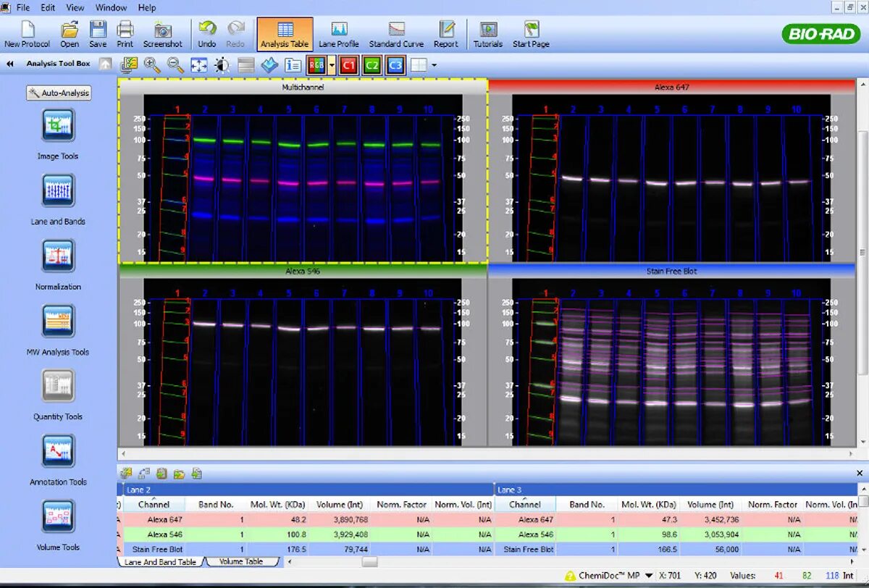Screen dimensions: 869x588
Task: Go to the Start Page
Action: pos(531,33)
